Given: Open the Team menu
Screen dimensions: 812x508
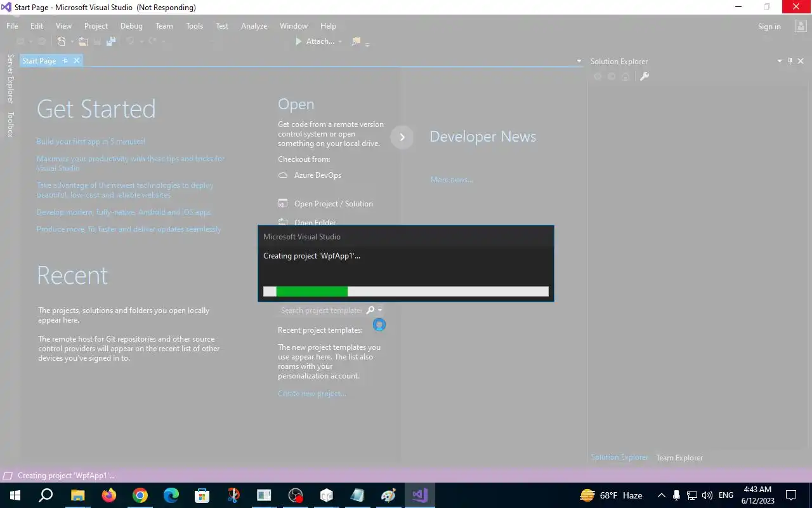Looking at the screenshot, I should click(x=164, y=26).
